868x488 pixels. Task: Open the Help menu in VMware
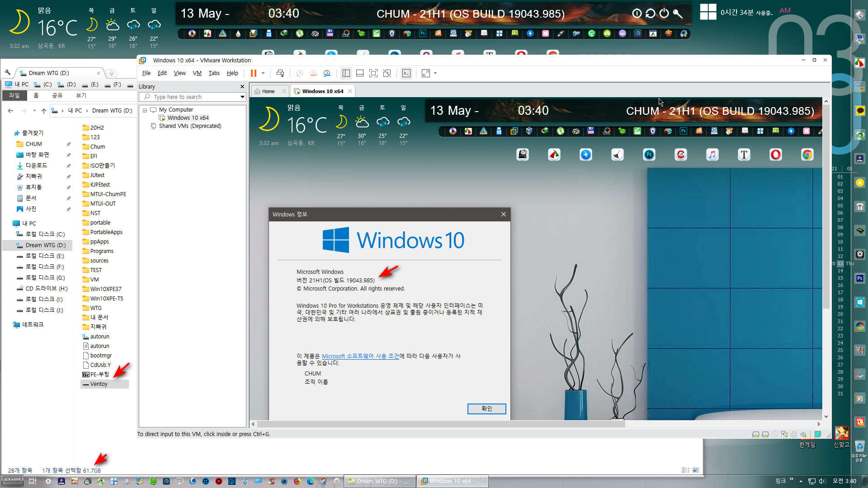pyautogui.click(x=232, y=73)
